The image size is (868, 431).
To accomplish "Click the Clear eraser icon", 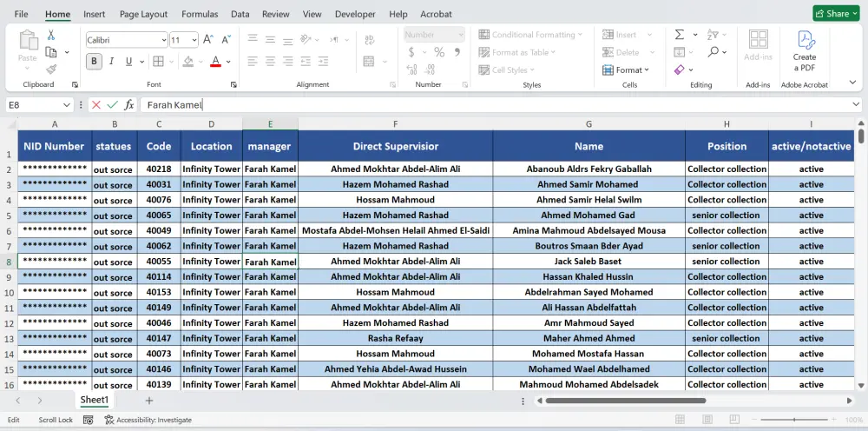I will [x=680, y=70].
